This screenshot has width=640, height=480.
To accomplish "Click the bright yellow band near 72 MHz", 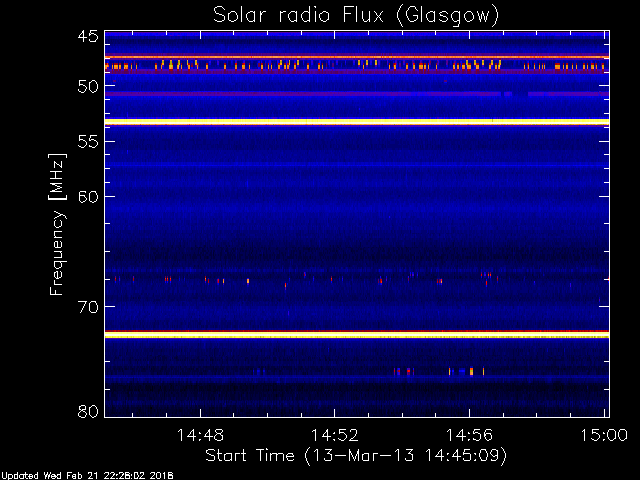I will [x=357, y=335].
